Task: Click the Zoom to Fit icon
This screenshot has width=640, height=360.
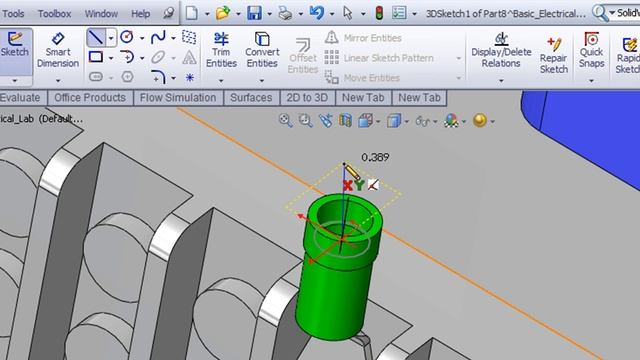Action: pos(285,120)
